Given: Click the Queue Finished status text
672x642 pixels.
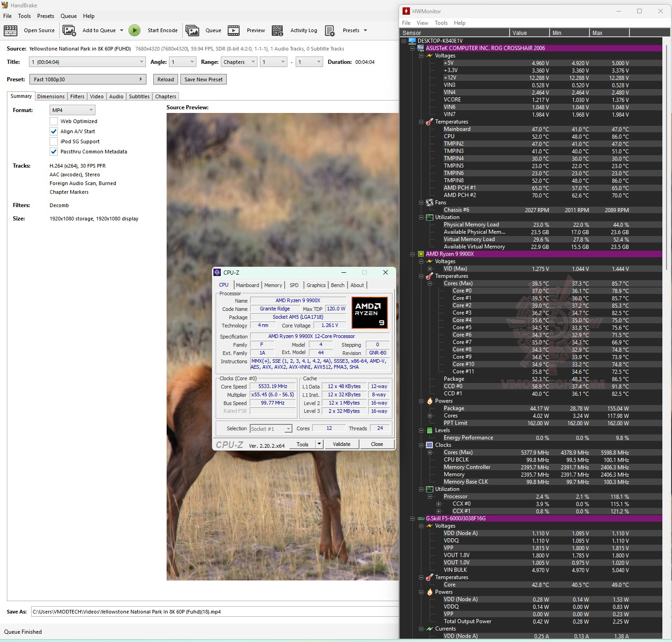Looking at the screenshot, I should coord(23,632).
